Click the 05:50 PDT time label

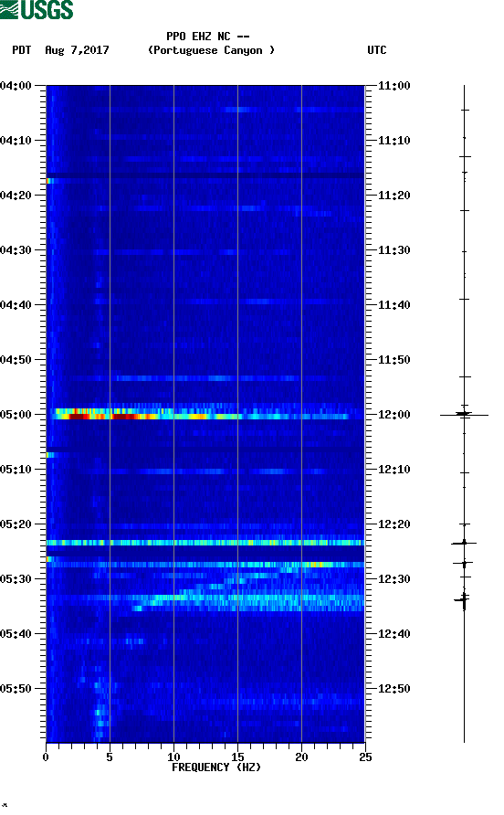(x=16, y=689)
